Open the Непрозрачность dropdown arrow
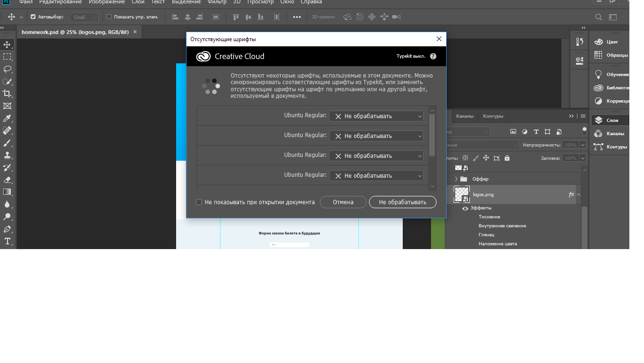This screenshot has width=644, height=363. pos(583,145)
